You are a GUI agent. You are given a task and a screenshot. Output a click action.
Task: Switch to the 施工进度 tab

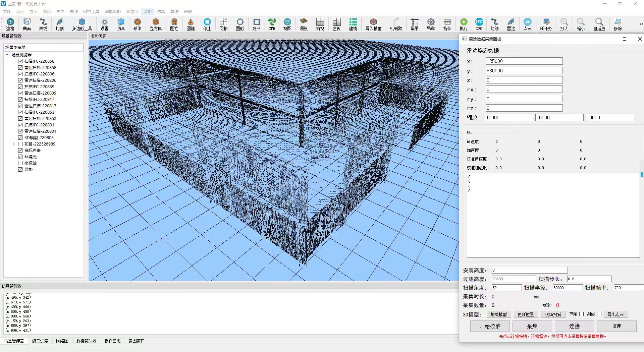coord(40,341)
